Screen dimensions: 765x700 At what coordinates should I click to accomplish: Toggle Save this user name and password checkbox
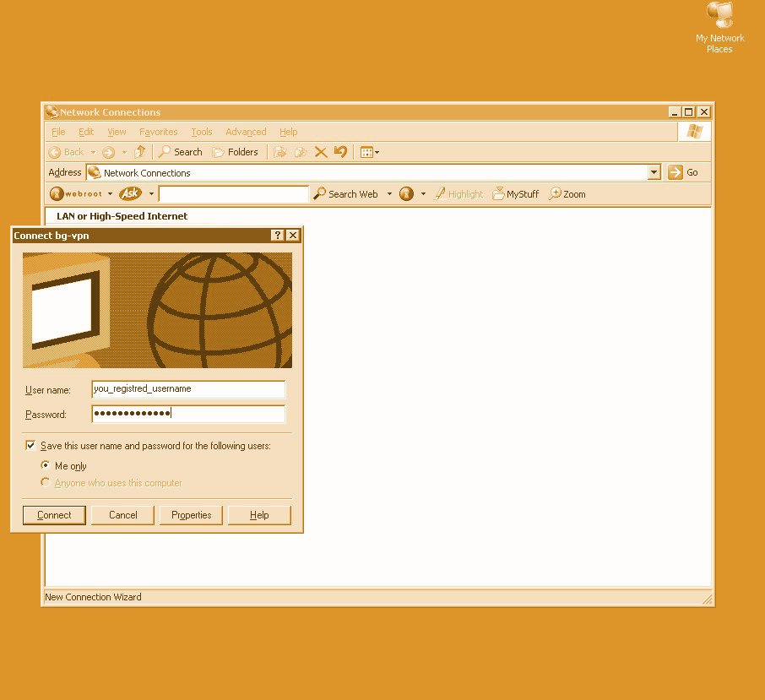[x=30, y=445]
